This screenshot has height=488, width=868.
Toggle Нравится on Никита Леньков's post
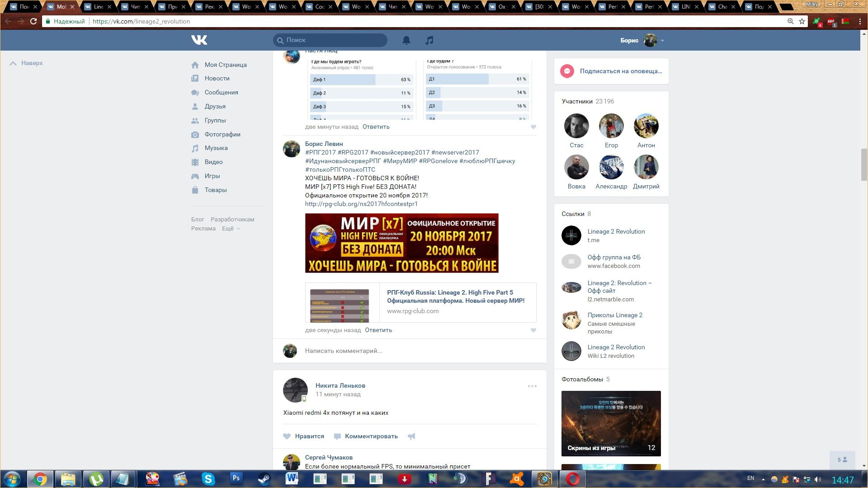(304, 436)
